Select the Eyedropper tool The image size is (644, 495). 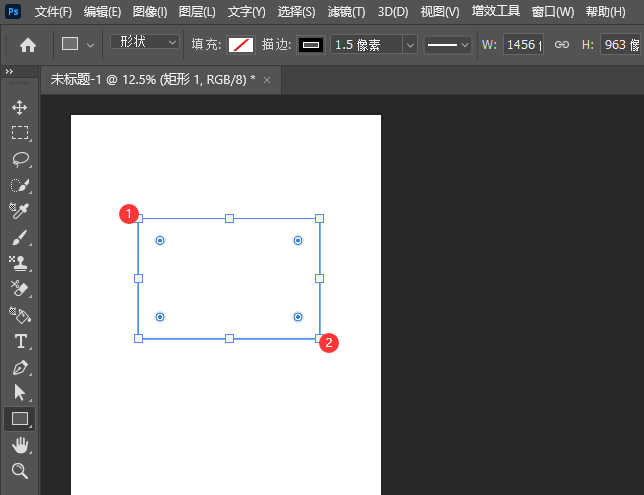(x=19, y=211)
